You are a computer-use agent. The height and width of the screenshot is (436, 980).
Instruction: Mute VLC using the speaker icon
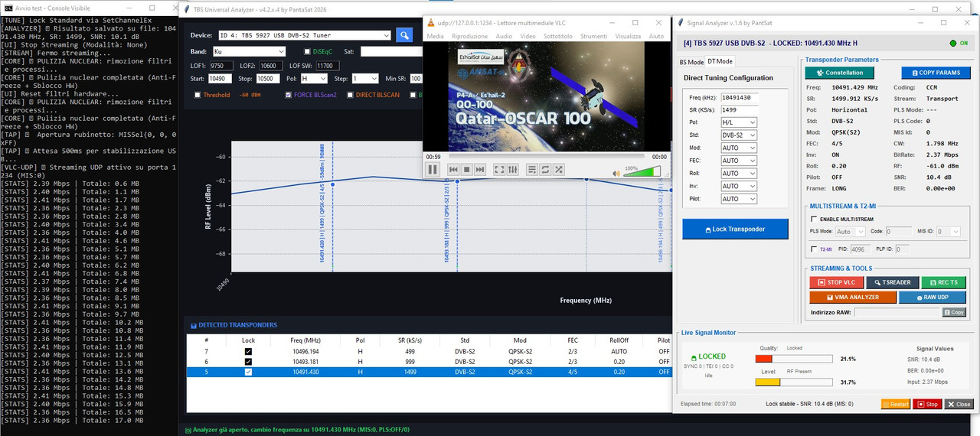coord(617,173)
